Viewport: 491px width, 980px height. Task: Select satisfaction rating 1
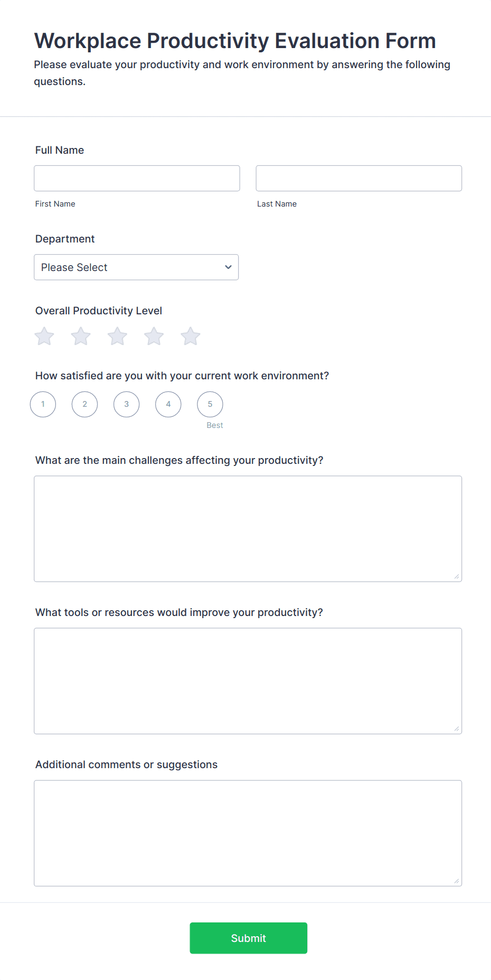(43, 404)
